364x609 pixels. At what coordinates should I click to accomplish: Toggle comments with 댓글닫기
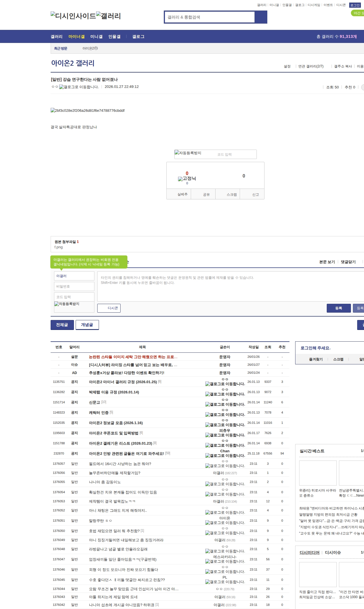(x=348, y=262)
